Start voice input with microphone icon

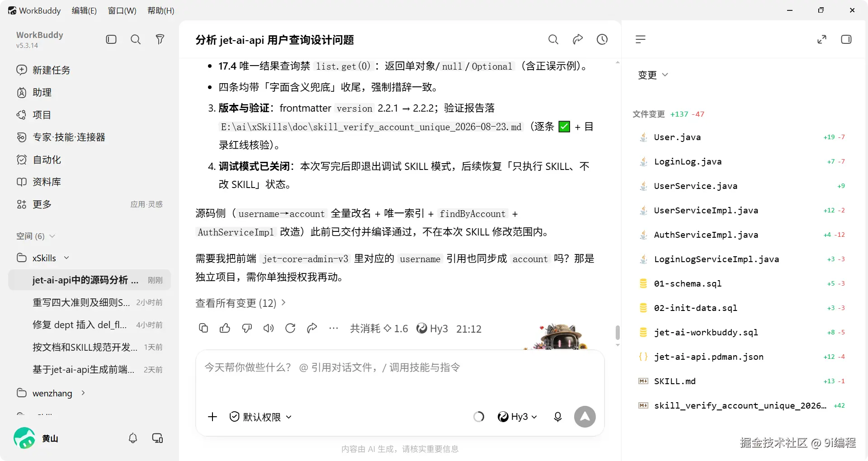(558, 417)
